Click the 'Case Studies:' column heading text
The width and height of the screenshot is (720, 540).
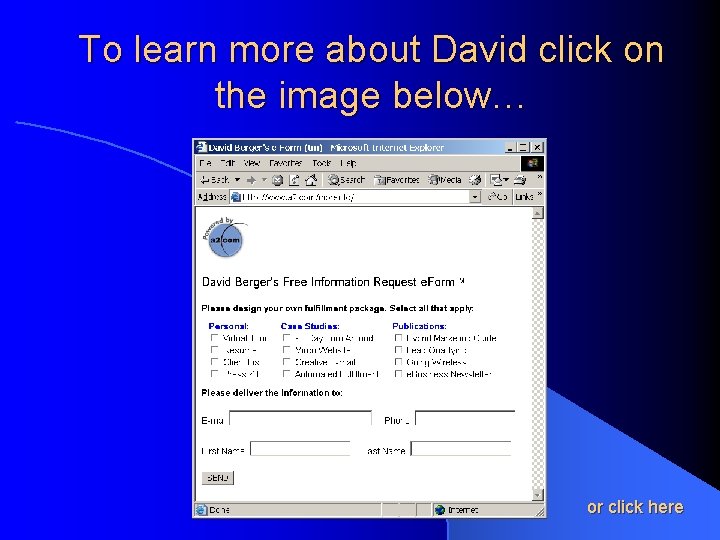(x=310, y=326)
